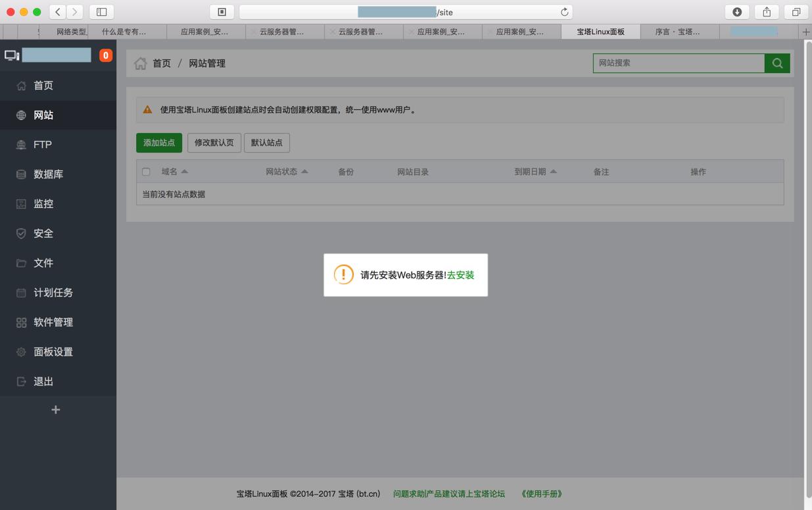Click the 去安装 link in popup
This screenshot has width=812, height=510.
[x=460, y=275]
